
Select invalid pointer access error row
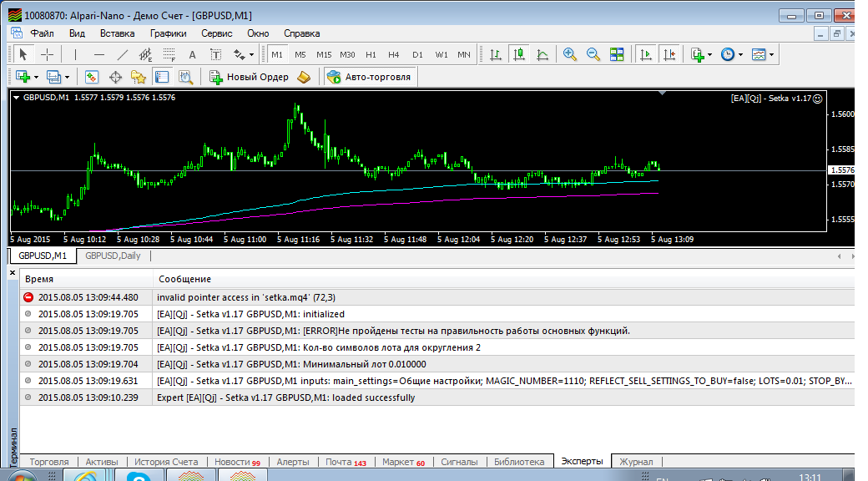pyautogui.click(x=437, y=297)
